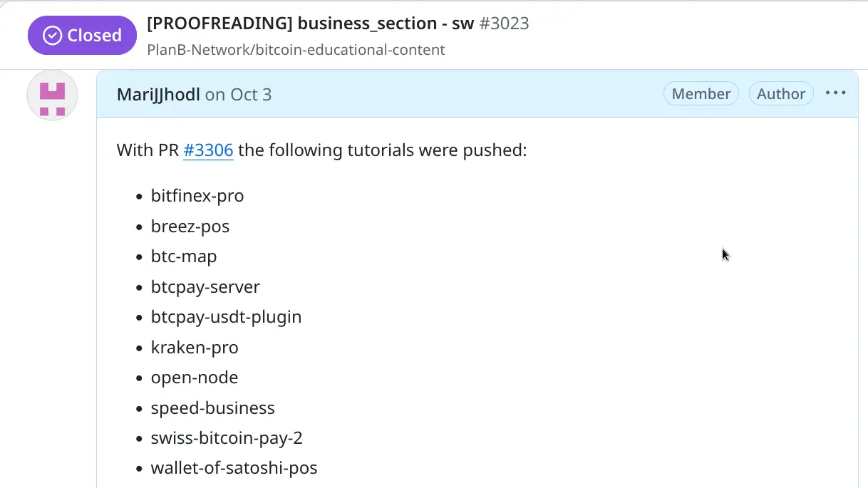Click the "on Oct 3" comment timestamp
This screenshot has height=488, width=868.
pos(238,95)
